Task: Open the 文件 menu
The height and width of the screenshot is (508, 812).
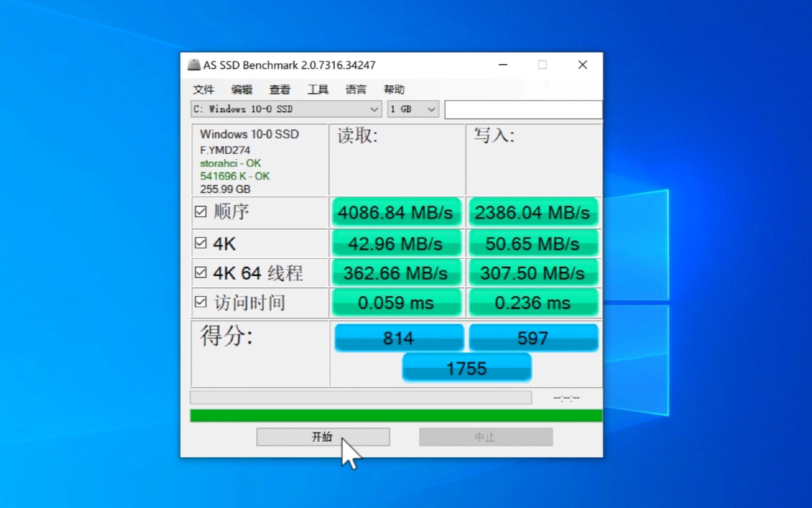Action: 203,89
